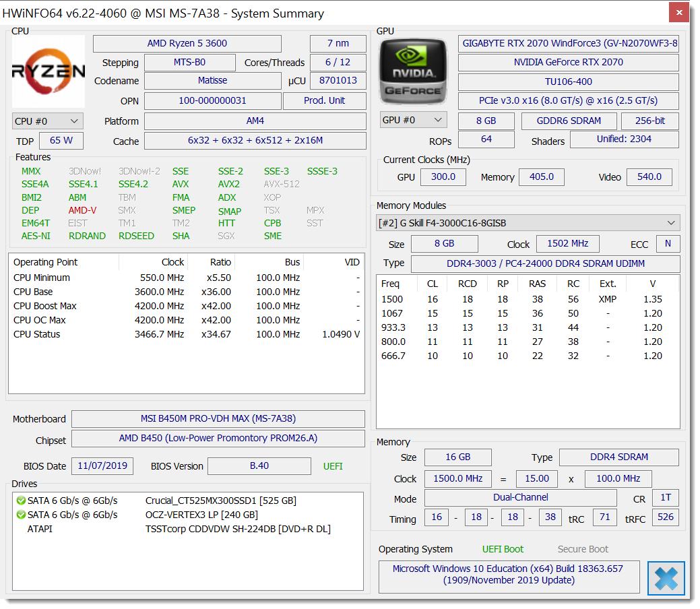Click the command rate 1T field
This screenshot has width=700, height=609.
pos(666,498)
